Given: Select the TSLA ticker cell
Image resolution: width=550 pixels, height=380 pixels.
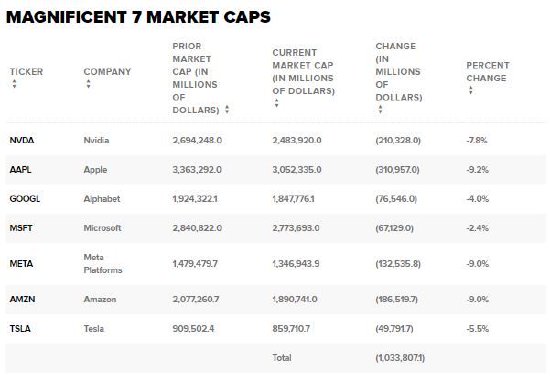Looking at the screenshot, I should click(x=20, y=328).
